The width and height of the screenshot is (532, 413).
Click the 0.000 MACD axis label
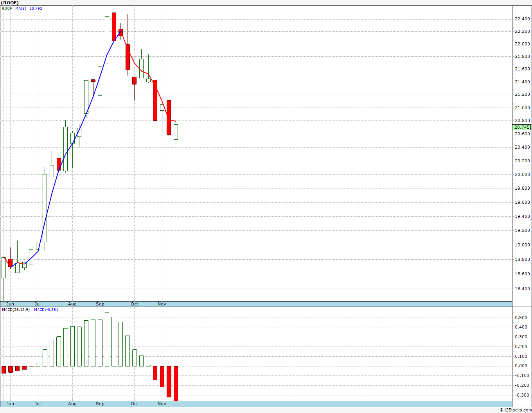(x=521, y=366)
